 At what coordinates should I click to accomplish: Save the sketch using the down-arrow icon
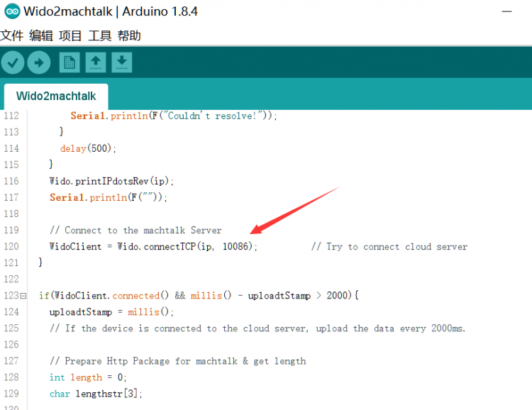point(122,62)
